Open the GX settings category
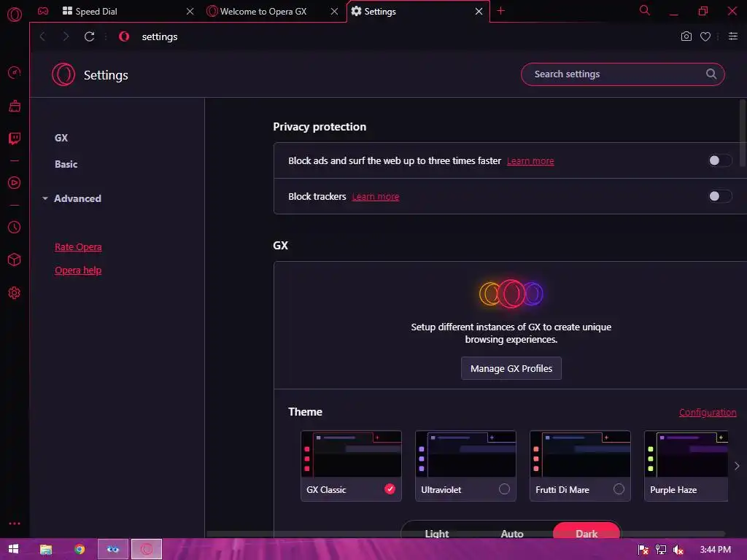 tap(61, 138)
